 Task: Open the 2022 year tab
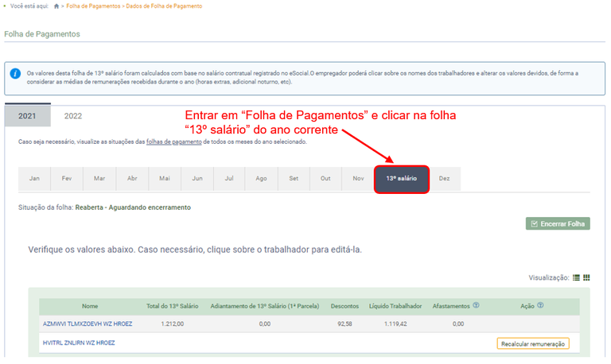click(x=73, y=116)
